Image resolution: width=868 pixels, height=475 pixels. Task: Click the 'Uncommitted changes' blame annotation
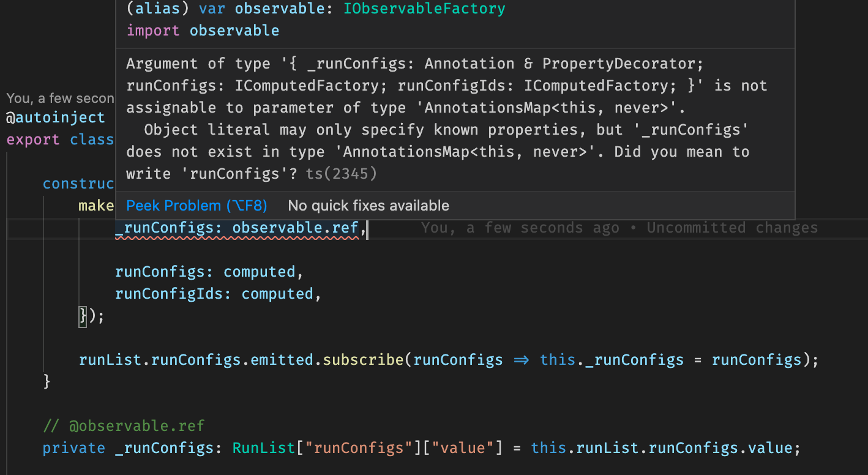coord(732,227)
